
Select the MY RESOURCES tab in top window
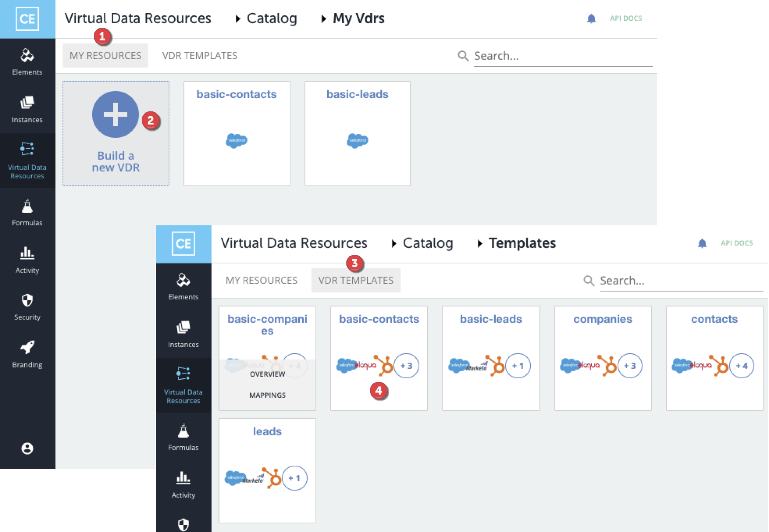click(105, 55)
